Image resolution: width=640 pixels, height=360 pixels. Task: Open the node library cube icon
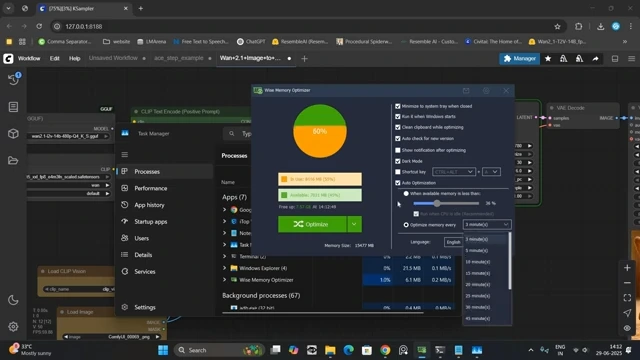tap(13, 133)
